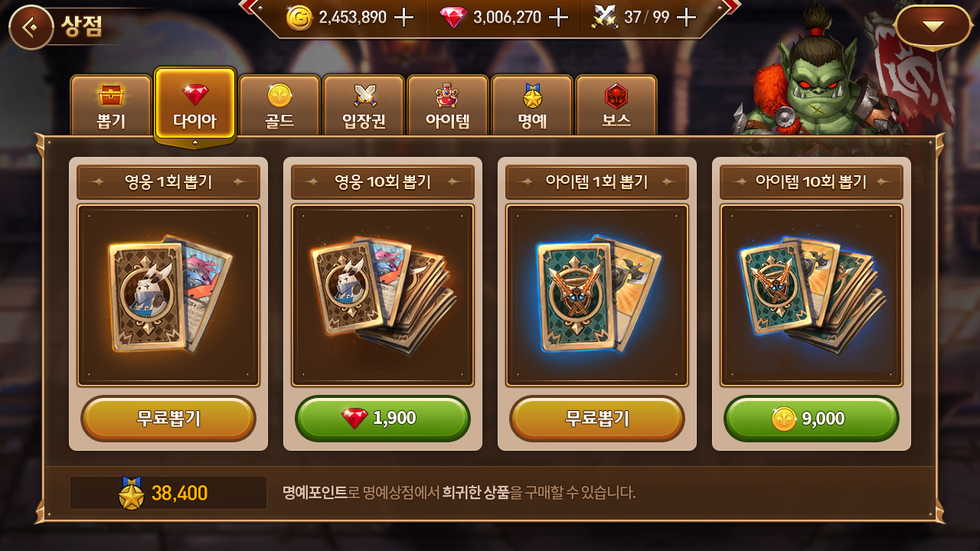Screen dimensions: 980x551
Task: Buy hero 10-draw for 1,900 diamonds
Action: pyautogui.click(x=383, y=419)
